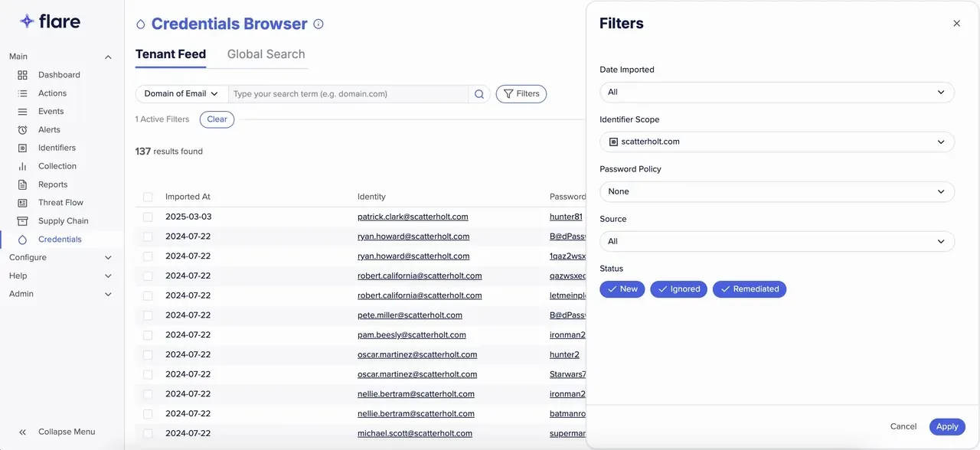
Task: Expand the Help sidebar section
Action: 61,276
